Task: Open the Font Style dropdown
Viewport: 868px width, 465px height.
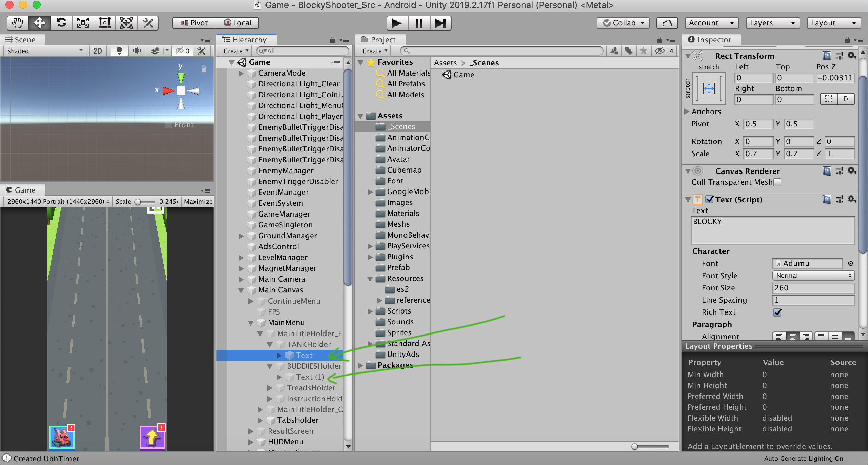Action: pyautogui.click(x=813, y=276)
